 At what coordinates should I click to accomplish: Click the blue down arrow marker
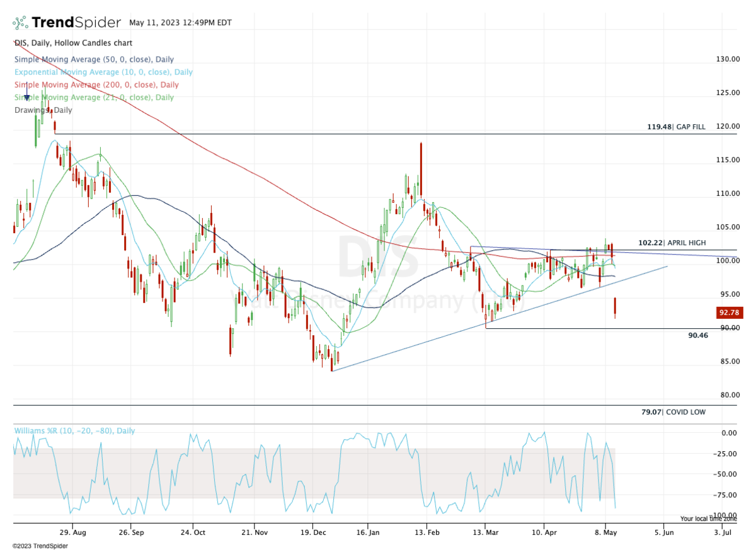click(26, 96)
